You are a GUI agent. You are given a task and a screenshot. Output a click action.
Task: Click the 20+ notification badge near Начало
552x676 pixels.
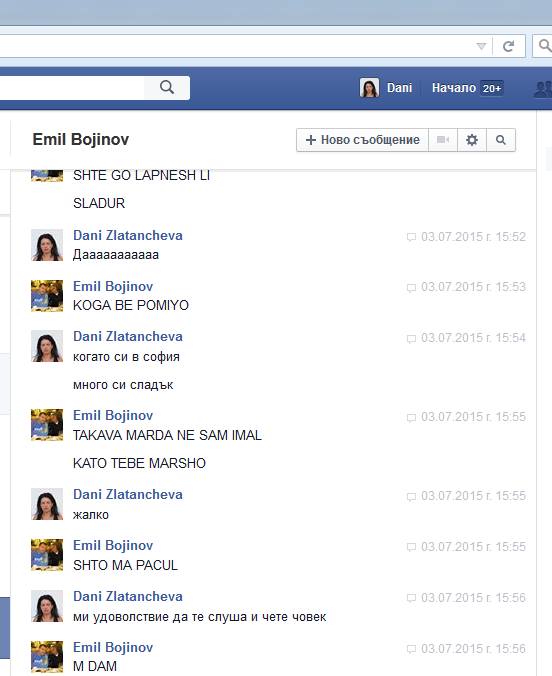pyautogui.click(x=492, y=88)
